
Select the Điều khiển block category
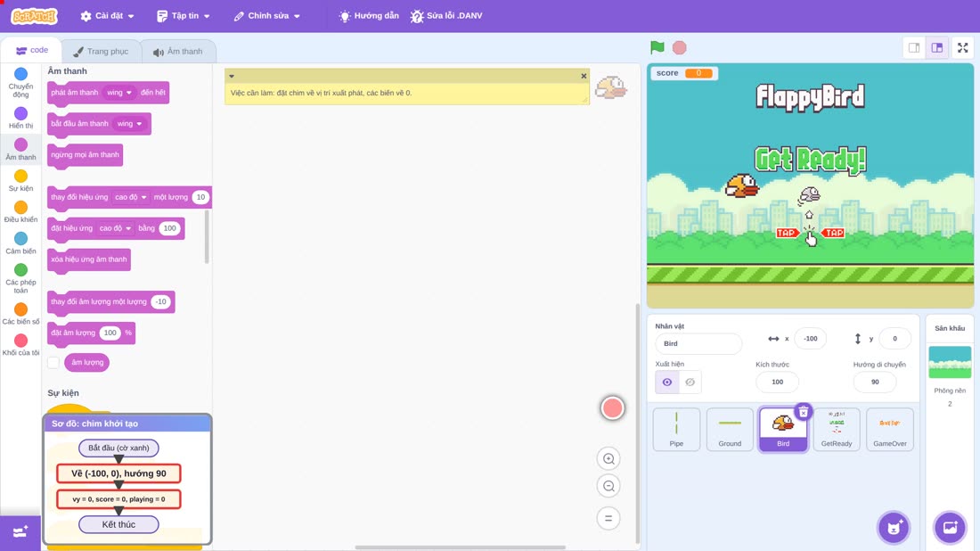(x=20, y=211)
